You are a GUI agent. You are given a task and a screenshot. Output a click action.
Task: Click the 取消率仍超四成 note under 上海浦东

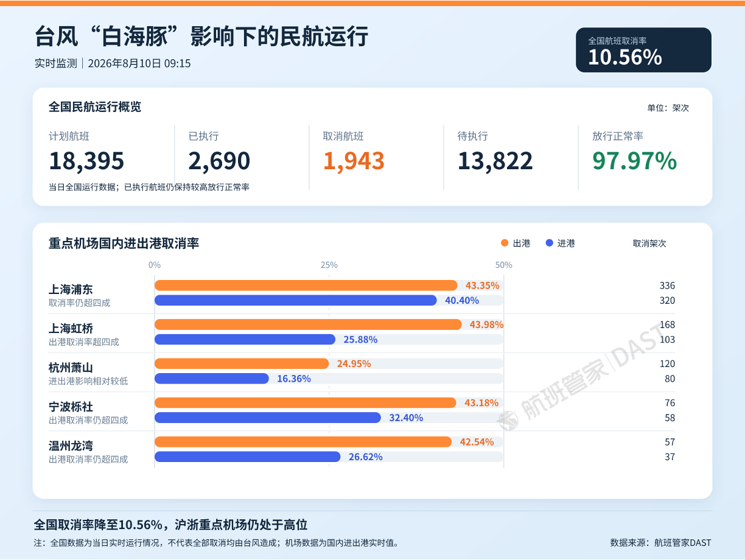tap(80, 303)
